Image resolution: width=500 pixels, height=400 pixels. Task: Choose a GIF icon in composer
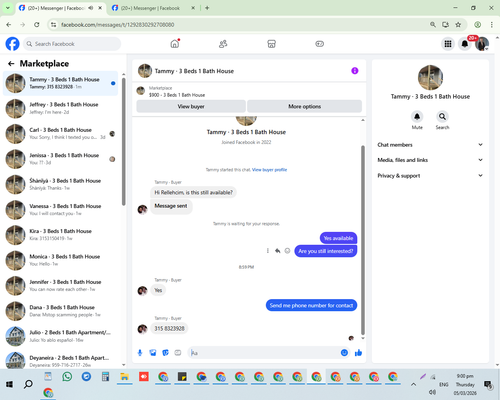[x=178, y=353]
